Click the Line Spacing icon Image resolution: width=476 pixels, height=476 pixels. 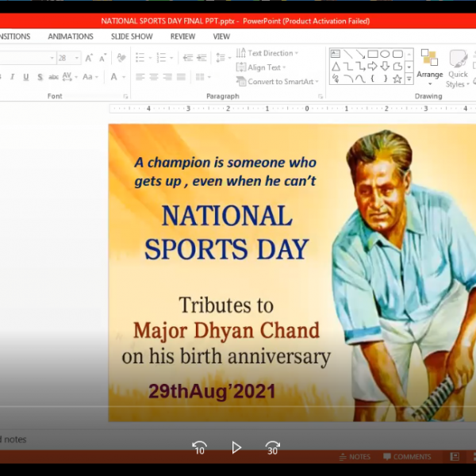click(x=220, y=58)
